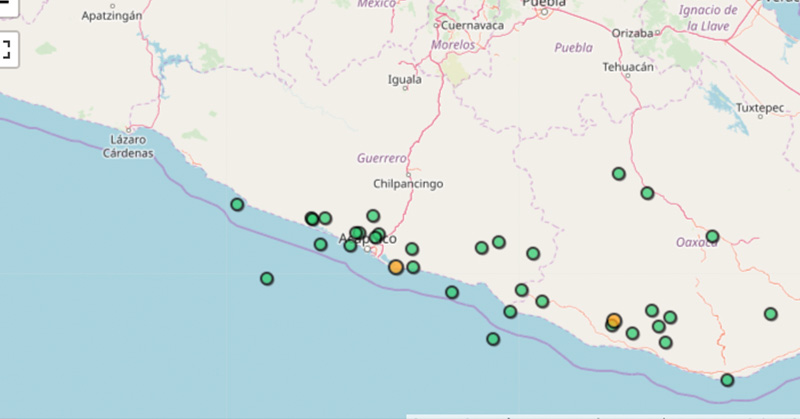Select the orange earthquake marker southeast of Acapulco

(396, 267)
